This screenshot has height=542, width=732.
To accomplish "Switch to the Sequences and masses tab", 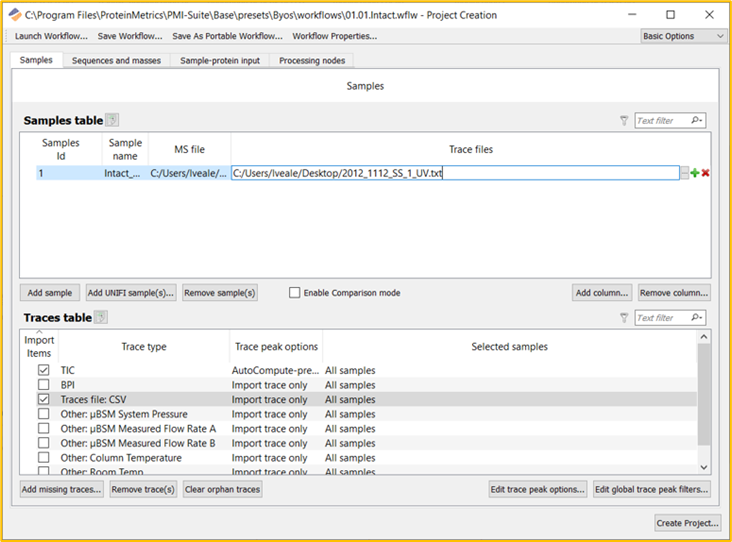I will [116, 60].
